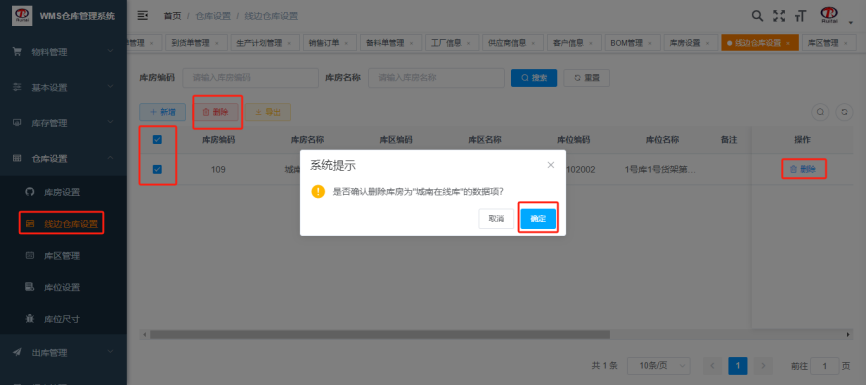Expand the 出库管理 sidebar menu
866x385 pixels.
click(64, 352)
